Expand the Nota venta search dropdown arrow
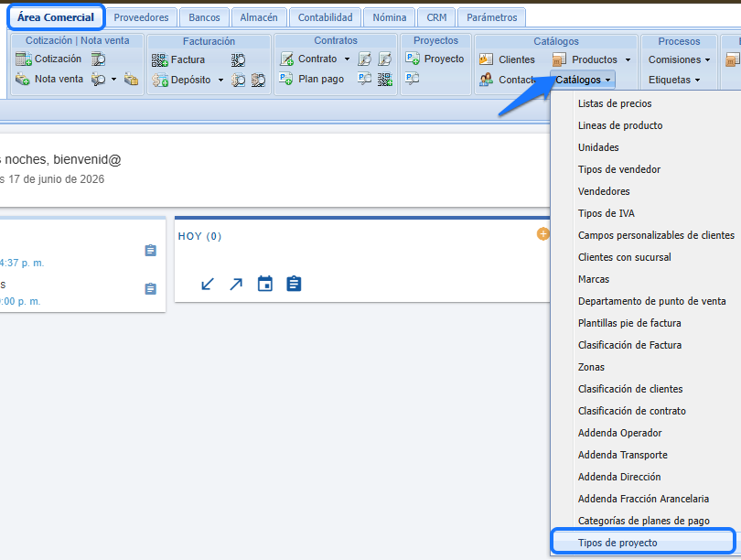 coord(113,80)
